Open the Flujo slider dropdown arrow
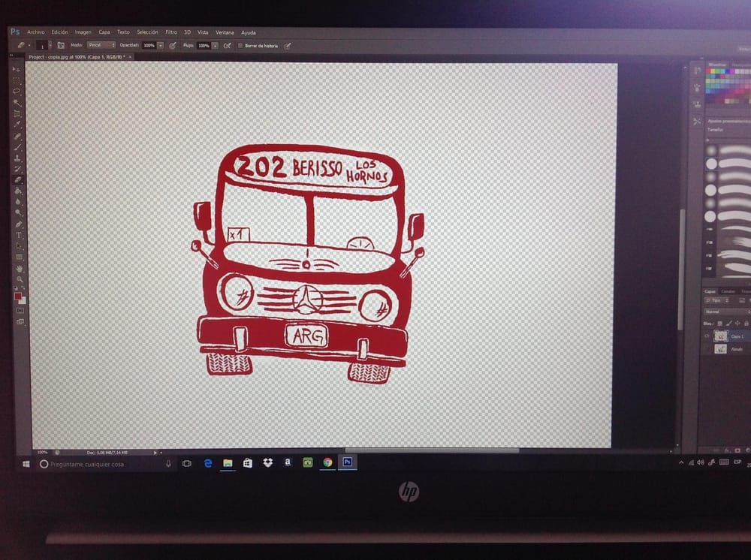The height and width of the screenshot is (560, 751). (215, 46)
